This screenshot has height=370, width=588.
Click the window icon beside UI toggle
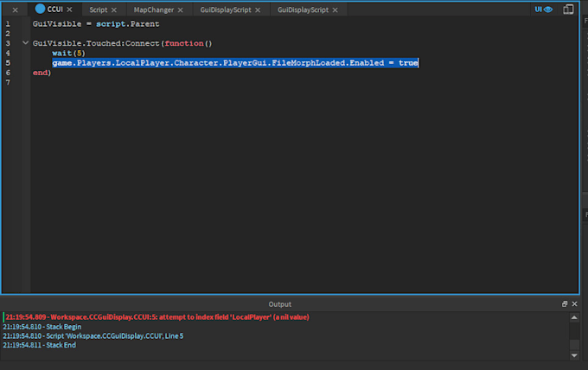tap(567, 9)
